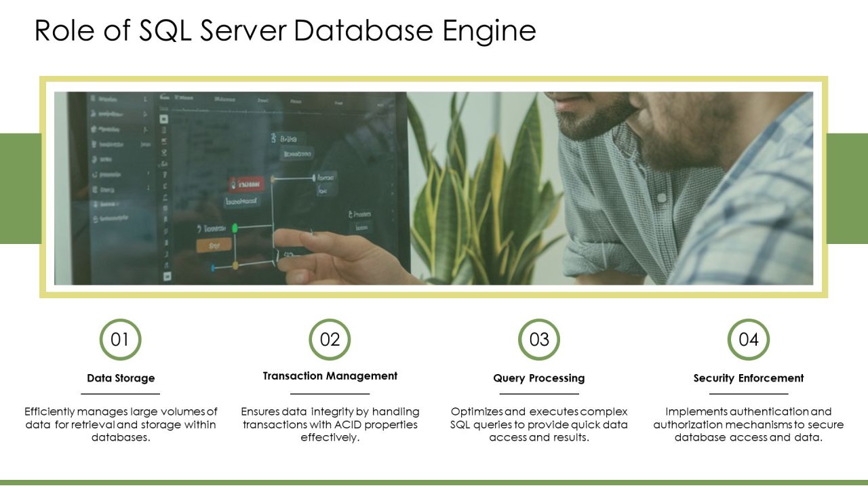Select the 'Transaction Management' heading
Viewport: 868px width, 488px height.
[x=330, y=375]
